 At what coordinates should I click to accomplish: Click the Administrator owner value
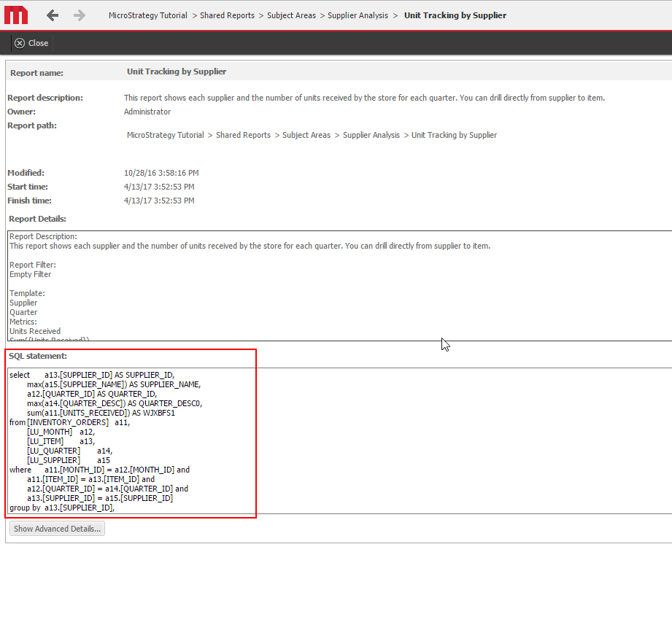coord(147,112)
